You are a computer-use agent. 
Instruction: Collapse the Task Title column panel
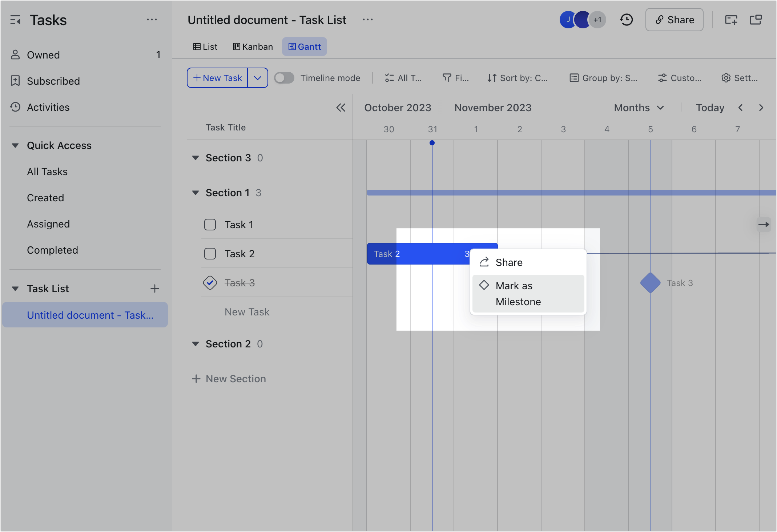pos(341,108)
